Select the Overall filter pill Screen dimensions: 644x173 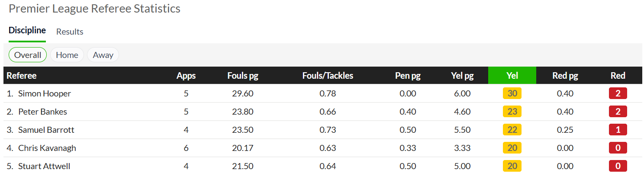point(28,55)
